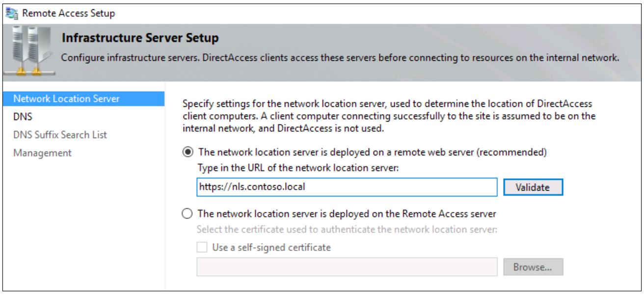644x295 pixels.
Task: Select the remote web server radio option
Action: (187, 152)
